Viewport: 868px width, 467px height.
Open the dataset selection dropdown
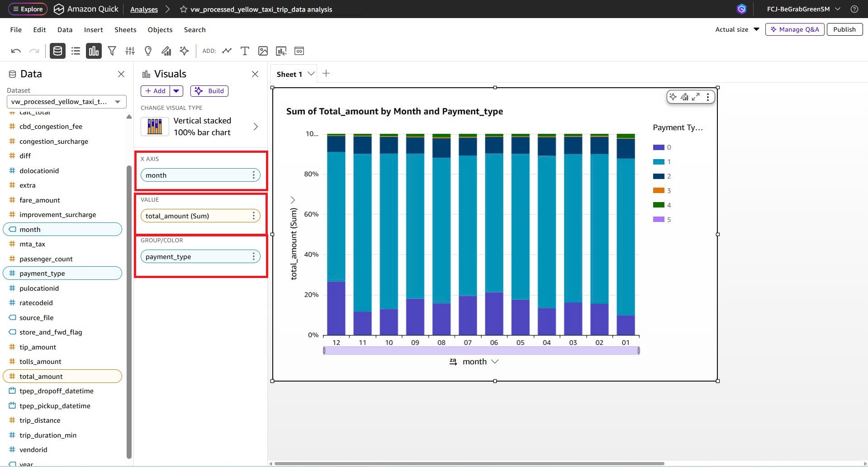click(66, 102)
